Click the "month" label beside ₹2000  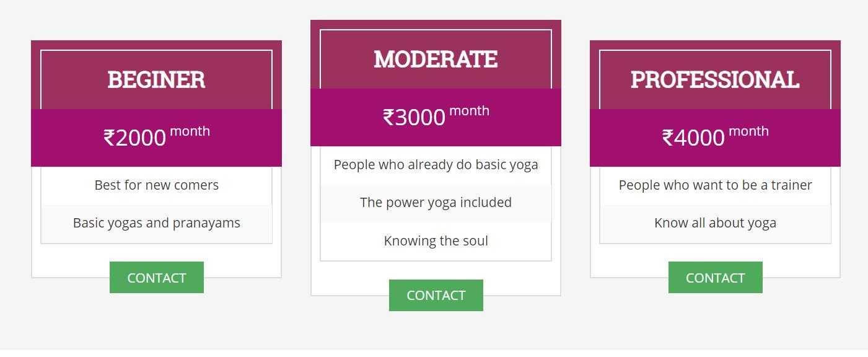(x=190, y=131)
